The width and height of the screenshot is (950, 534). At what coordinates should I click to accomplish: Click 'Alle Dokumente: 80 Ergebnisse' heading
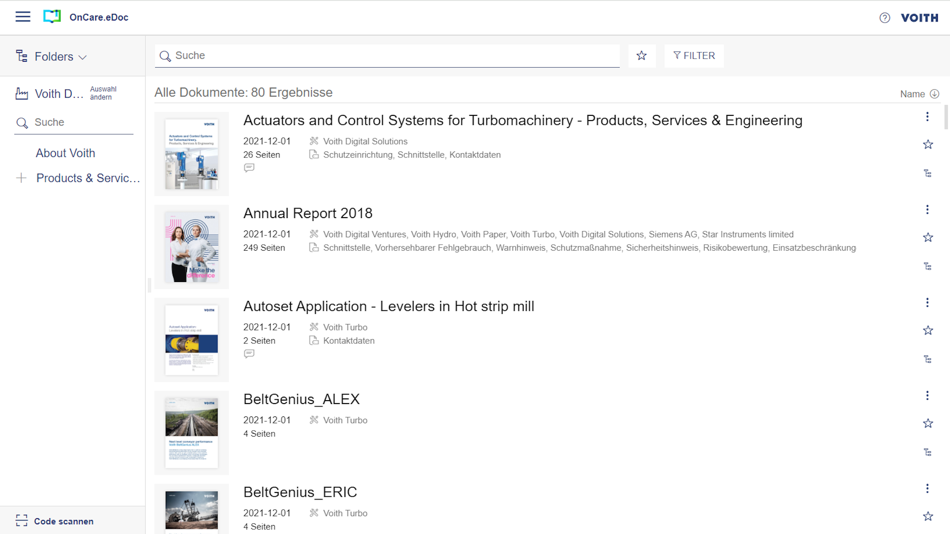(x=244, y=93)
